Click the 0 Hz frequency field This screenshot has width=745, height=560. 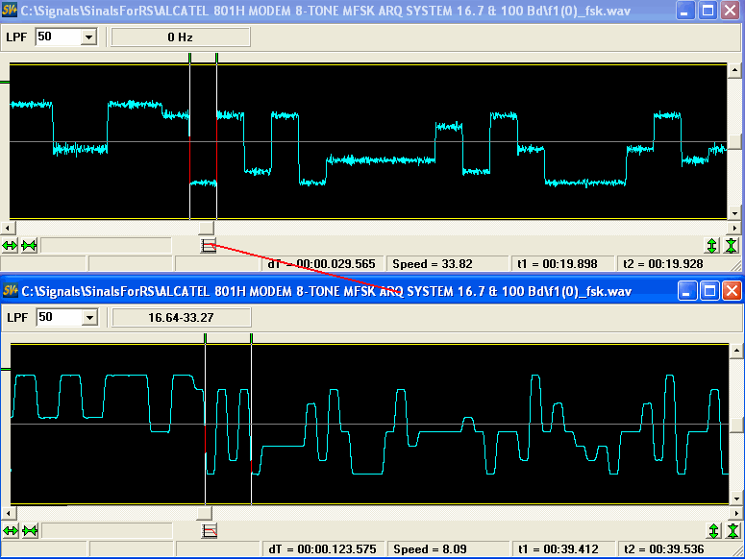tap(181, 37)
